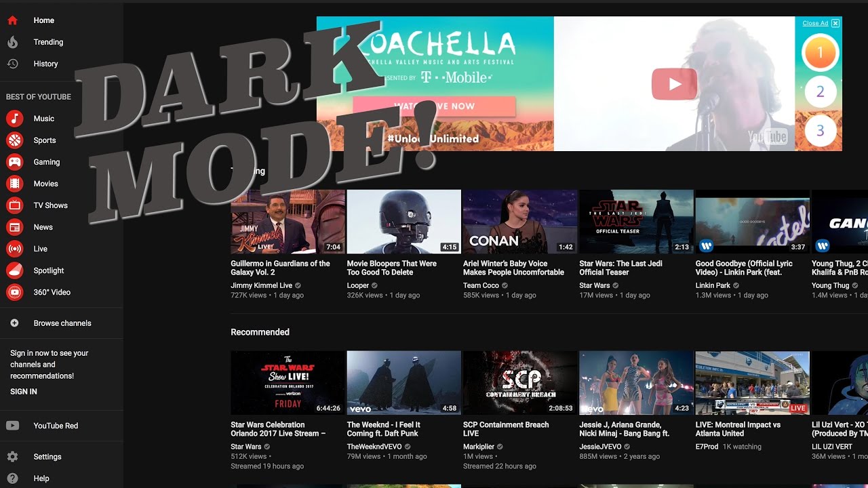
Task: Select the TV Shows icon
Action: click(x=14, y=205)
